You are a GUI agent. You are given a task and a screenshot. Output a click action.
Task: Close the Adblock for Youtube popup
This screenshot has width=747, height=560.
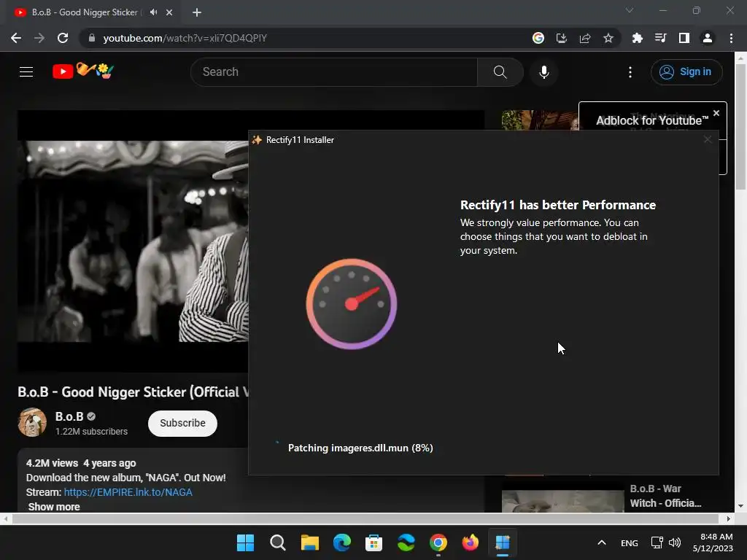click(716, 113)
